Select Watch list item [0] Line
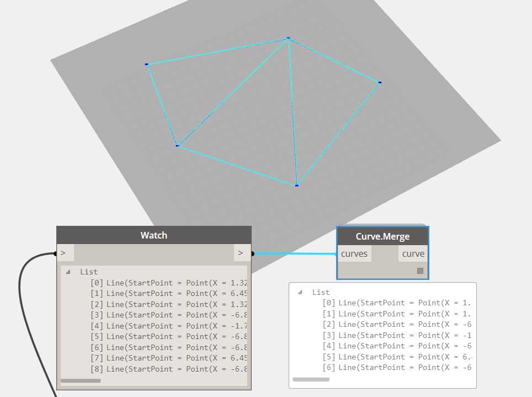532x397 pixels. click(169, 283)
